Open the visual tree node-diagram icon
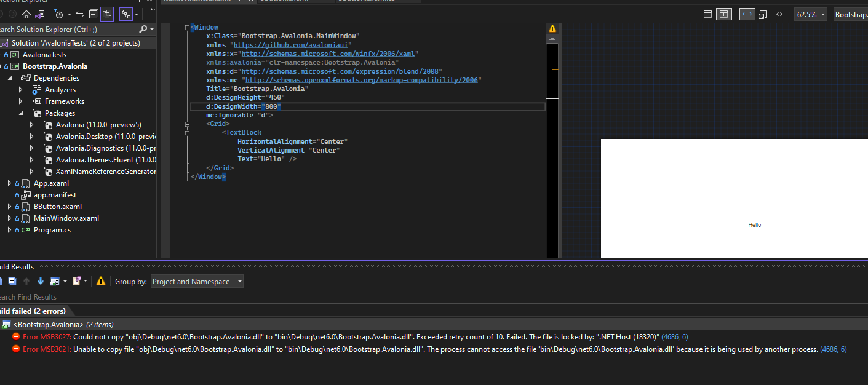 [127, 14]
